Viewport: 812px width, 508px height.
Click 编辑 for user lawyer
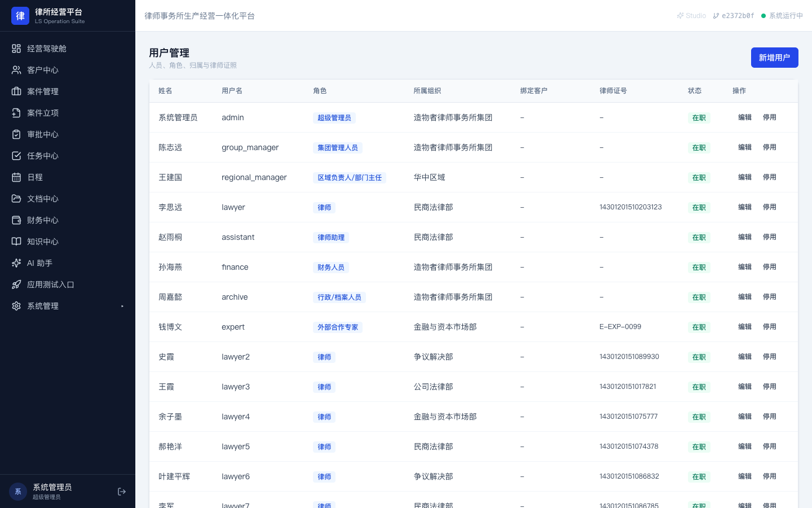[x=745, y=207]
